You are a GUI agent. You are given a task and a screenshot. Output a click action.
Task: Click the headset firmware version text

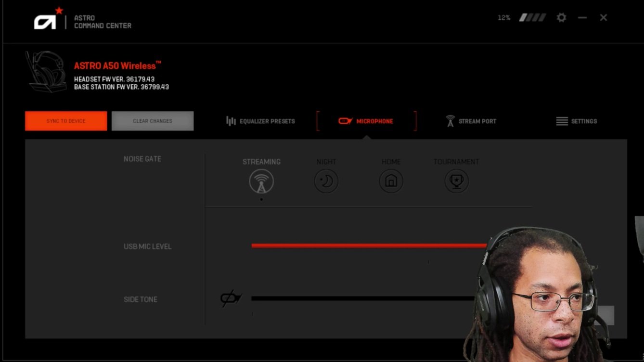[115, 79]
